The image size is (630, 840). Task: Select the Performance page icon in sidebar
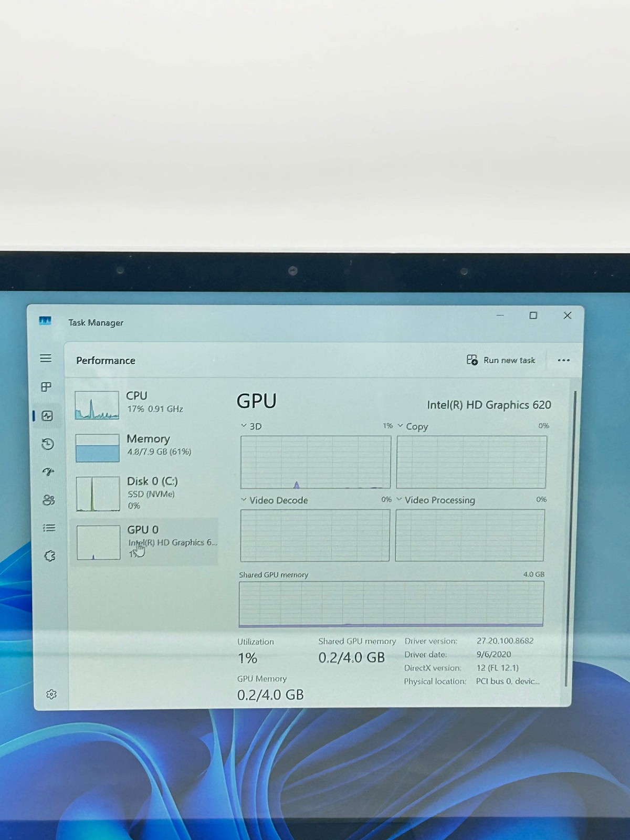[47, 416]
